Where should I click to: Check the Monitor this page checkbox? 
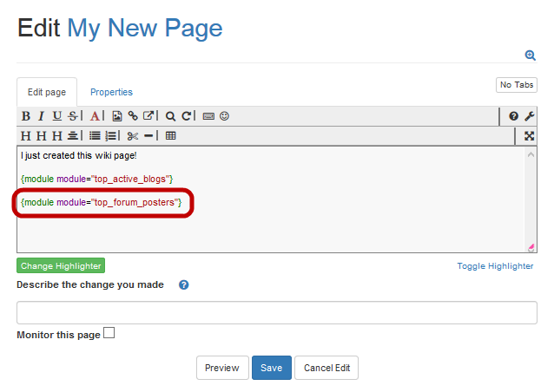(109, 333)
